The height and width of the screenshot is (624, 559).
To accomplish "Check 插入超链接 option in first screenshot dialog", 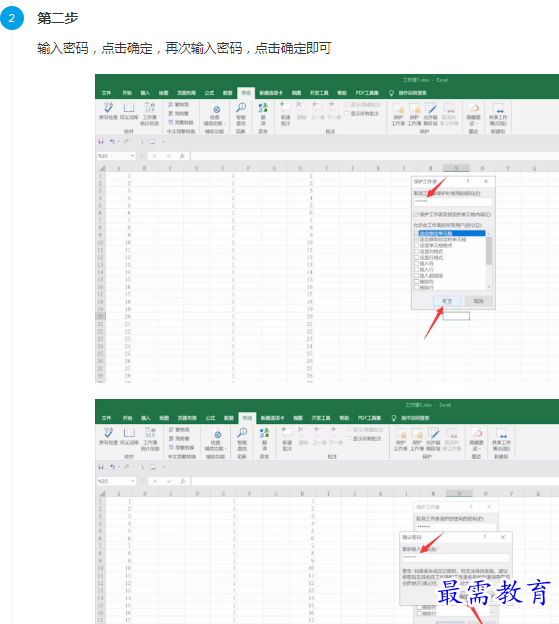I will [417, 275].
